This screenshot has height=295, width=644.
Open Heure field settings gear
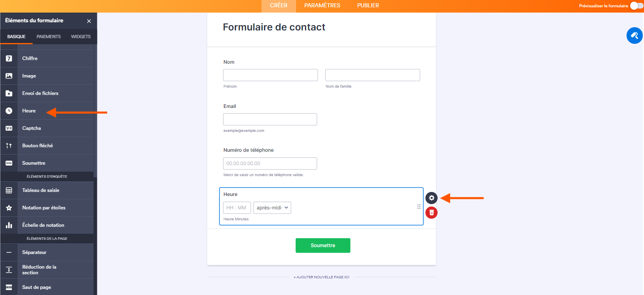431,198
